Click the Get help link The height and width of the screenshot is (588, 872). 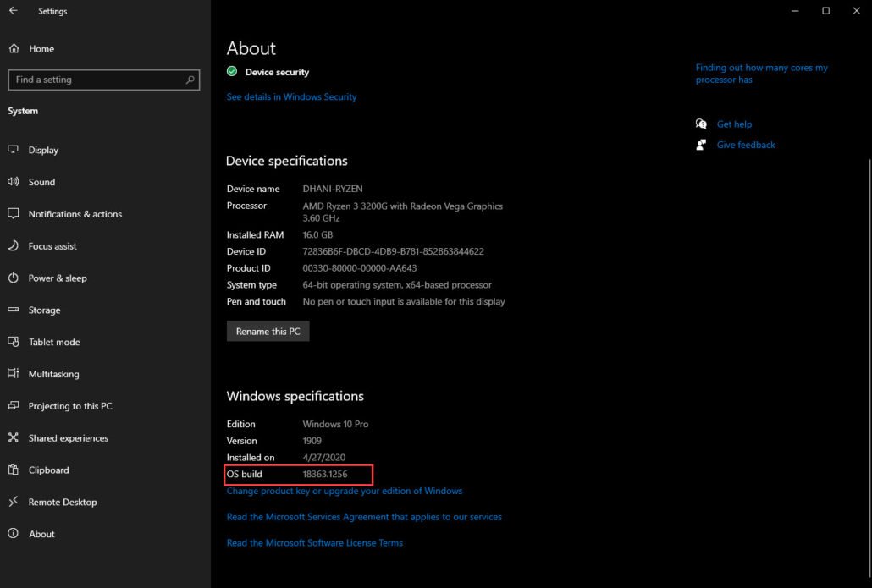(x=734, y=124)
